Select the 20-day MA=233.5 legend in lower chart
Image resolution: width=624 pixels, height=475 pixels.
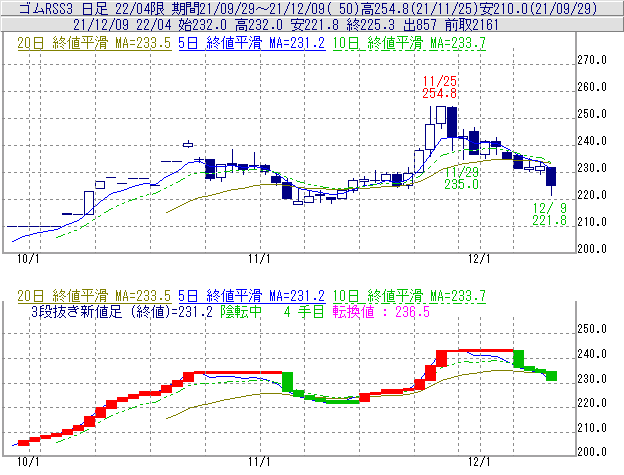pyautogui.click(x=94, y=296)
